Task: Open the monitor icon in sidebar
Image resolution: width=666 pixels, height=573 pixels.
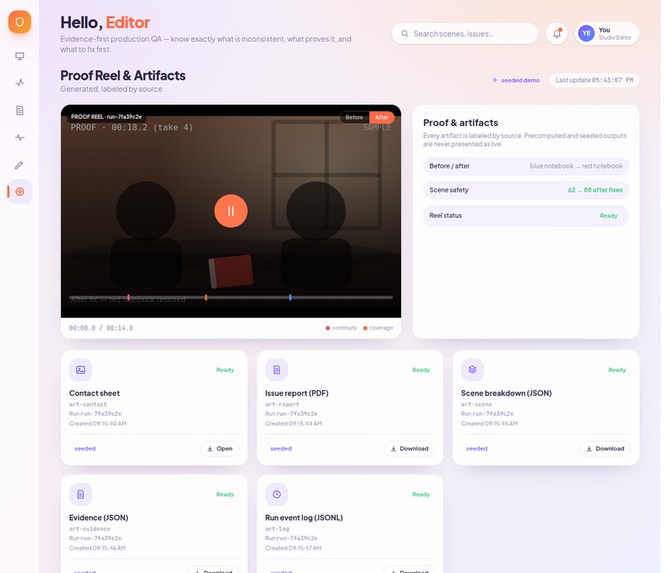Action: (20, 56)
